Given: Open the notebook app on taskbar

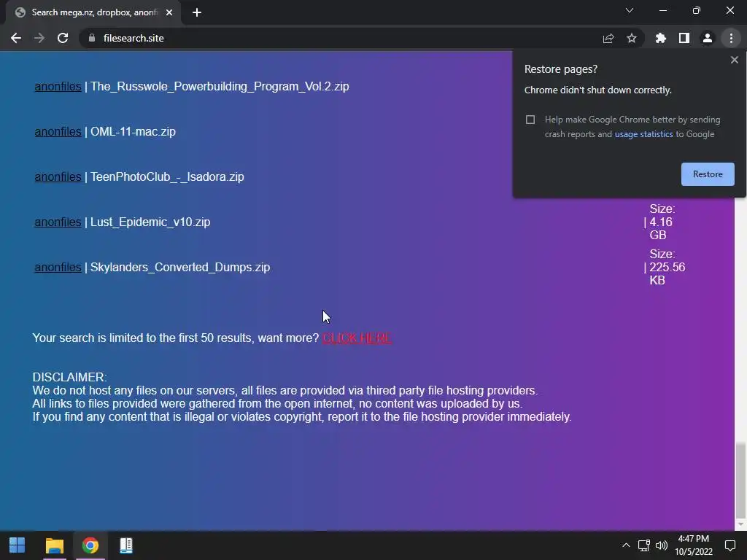Looking at the screenshot, I should point(125,545).
